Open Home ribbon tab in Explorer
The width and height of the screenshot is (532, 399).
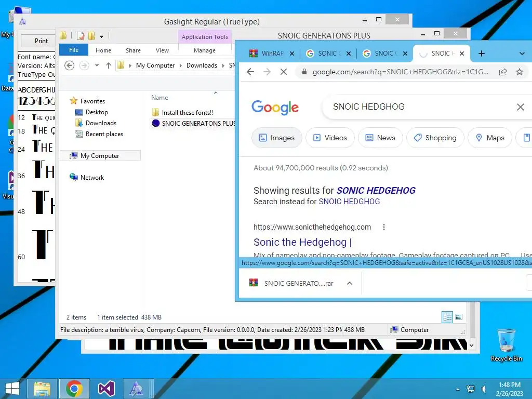tap(103, 50)
